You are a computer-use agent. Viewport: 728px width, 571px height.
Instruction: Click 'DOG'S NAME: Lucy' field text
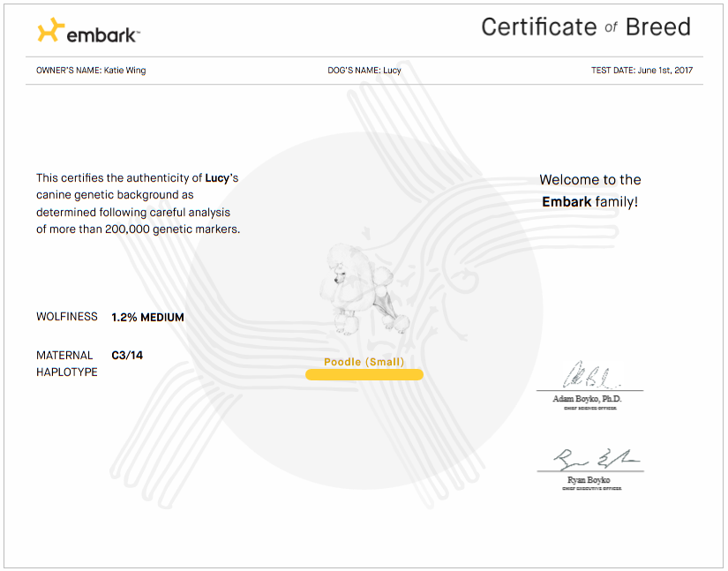[x=364, y=70]
